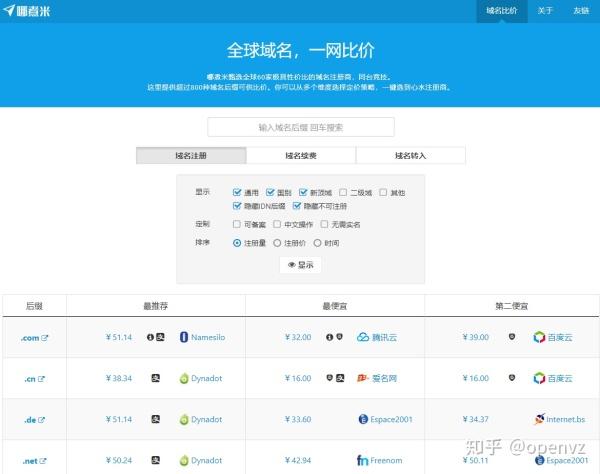Click the Alipay icon in .cn Dynadot cell
Screen dimensions: 600x474
[155, 378]
